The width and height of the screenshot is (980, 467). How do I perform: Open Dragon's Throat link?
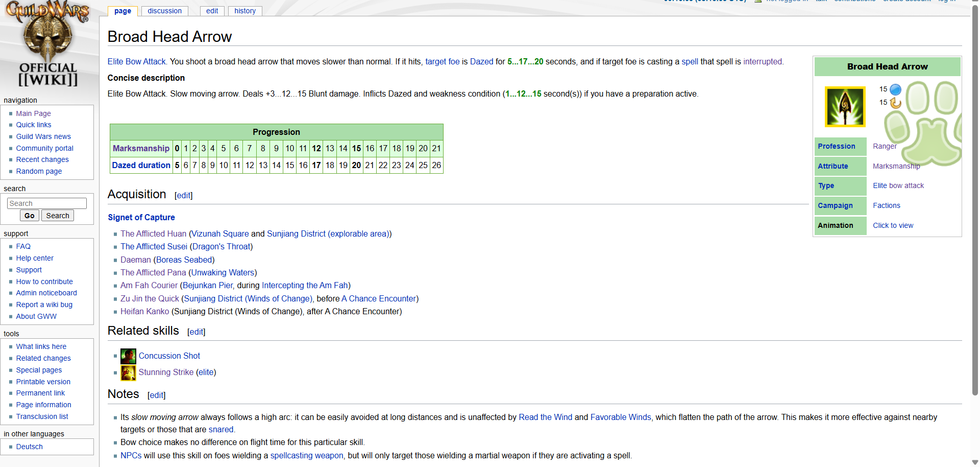[222, 246]
